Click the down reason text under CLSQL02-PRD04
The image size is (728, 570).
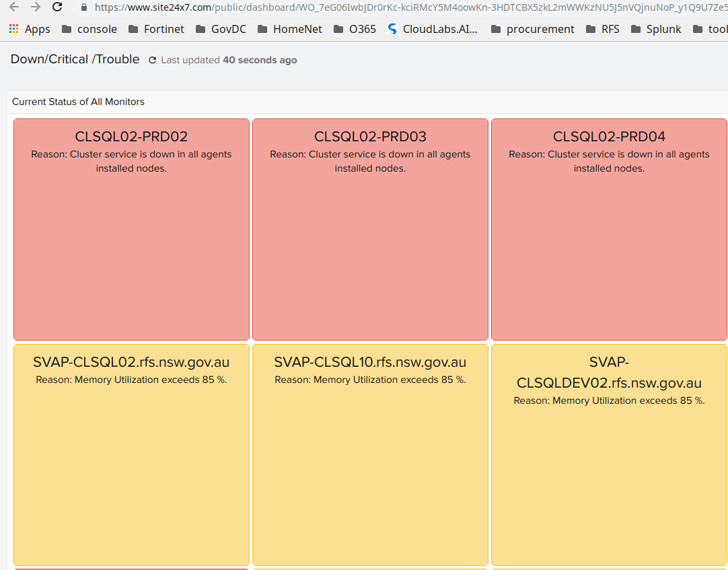point(609,162)
